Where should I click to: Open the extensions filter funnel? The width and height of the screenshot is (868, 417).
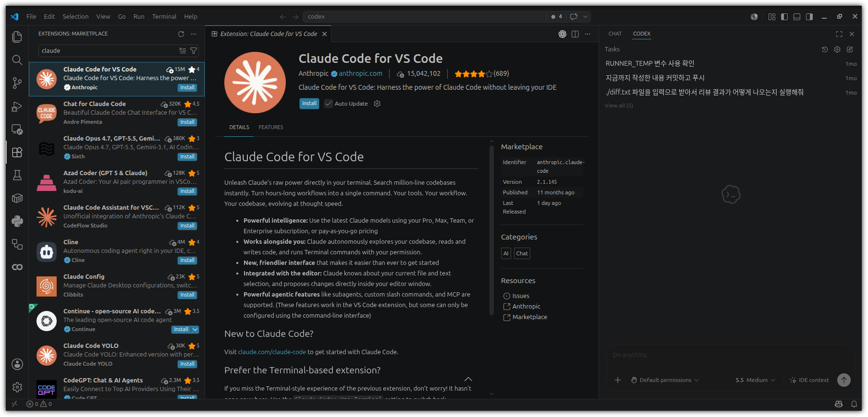pos(194,50)
